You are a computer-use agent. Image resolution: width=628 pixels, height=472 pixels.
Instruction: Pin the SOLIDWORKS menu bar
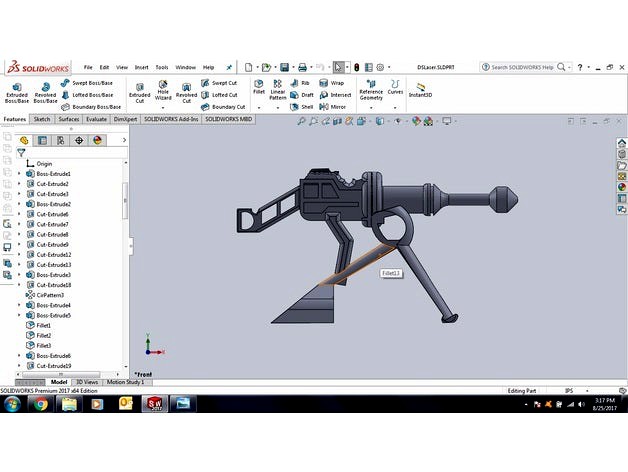point(229,67)
